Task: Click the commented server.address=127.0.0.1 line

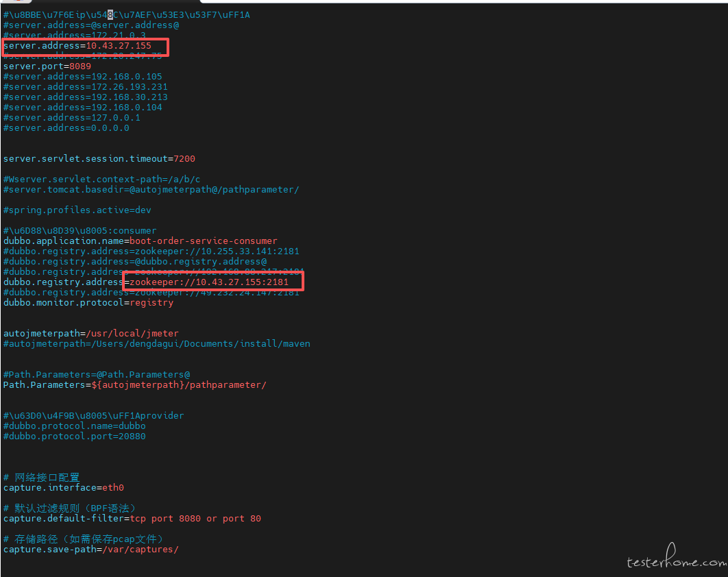Action: click(71, 118)
